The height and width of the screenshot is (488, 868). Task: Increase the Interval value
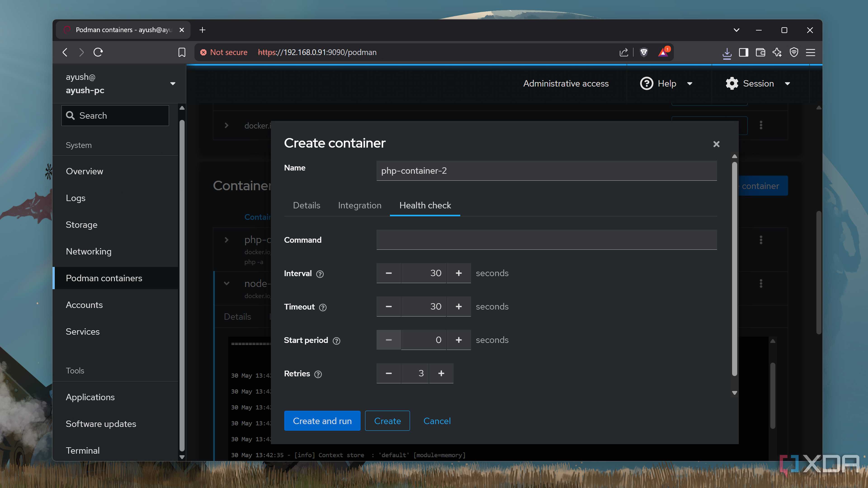(459, 273)
